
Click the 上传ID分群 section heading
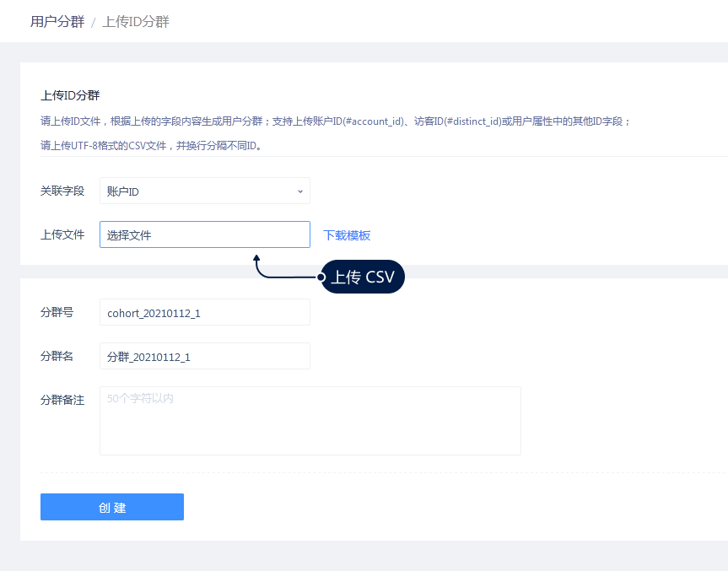click(x=70, y=96)
